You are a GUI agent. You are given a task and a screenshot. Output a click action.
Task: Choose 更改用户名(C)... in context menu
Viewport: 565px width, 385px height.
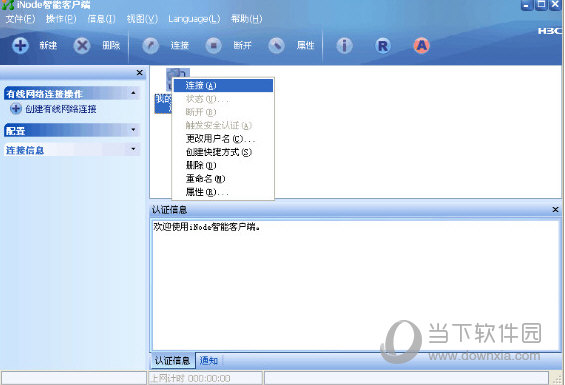[x=223, y=139]
